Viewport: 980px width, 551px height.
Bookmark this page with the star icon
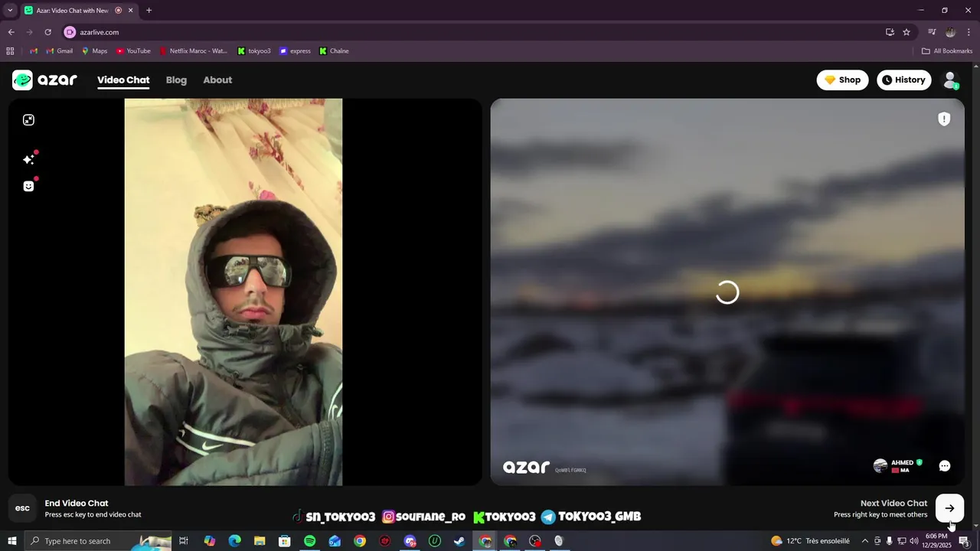click(906, 32)
